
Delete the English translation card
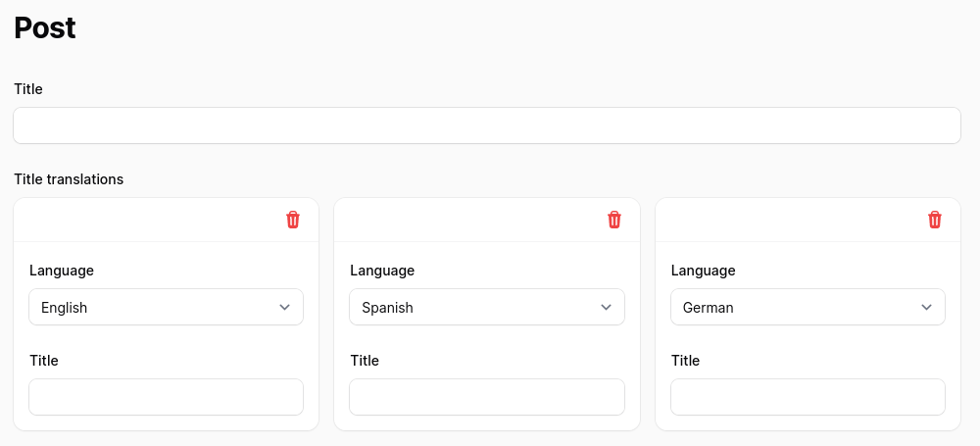pyautogui.click(x=293, y=220)
